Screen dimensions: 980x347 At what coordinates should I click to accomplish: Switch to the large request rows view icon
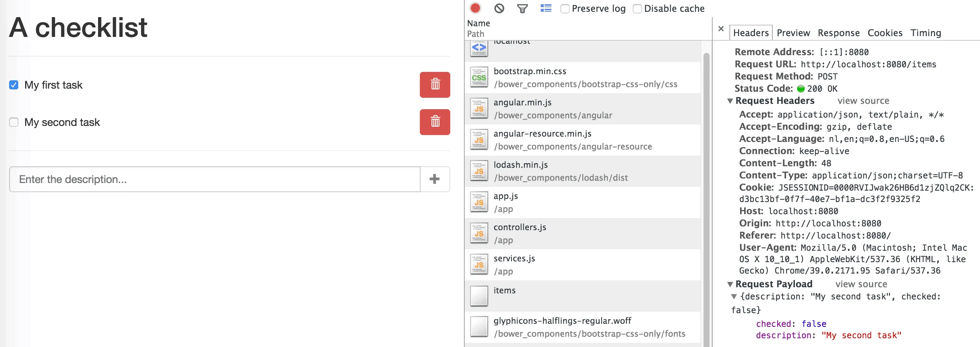pyautogui.click(x=546, y=8)
